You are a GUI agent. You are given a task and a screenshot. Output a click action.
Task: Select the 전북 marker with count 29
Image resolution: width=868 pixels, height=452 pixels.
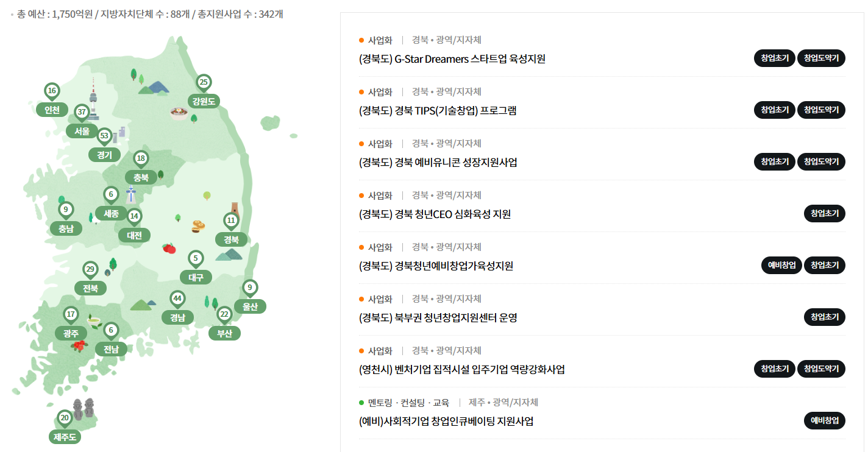click(x=90, y=268)
